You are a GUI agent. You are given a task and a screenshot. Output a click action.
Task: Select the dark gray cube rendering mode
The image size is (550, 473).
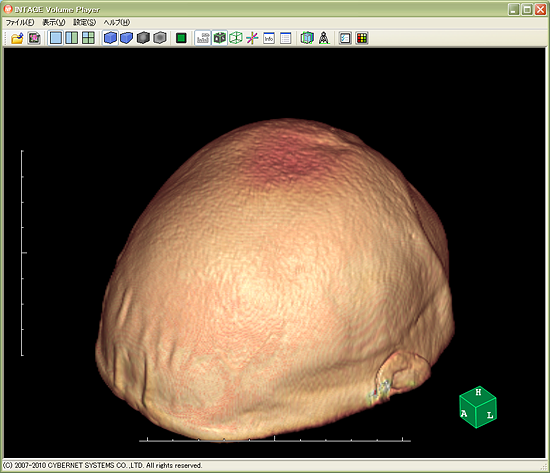click(x=143, y=38)
